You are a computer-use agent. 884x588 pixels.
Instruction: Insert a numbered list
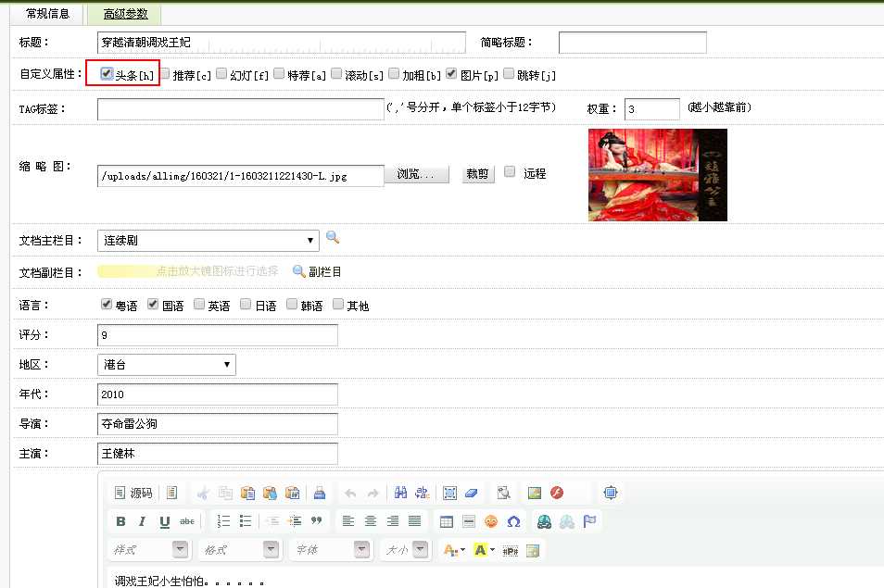224,521
